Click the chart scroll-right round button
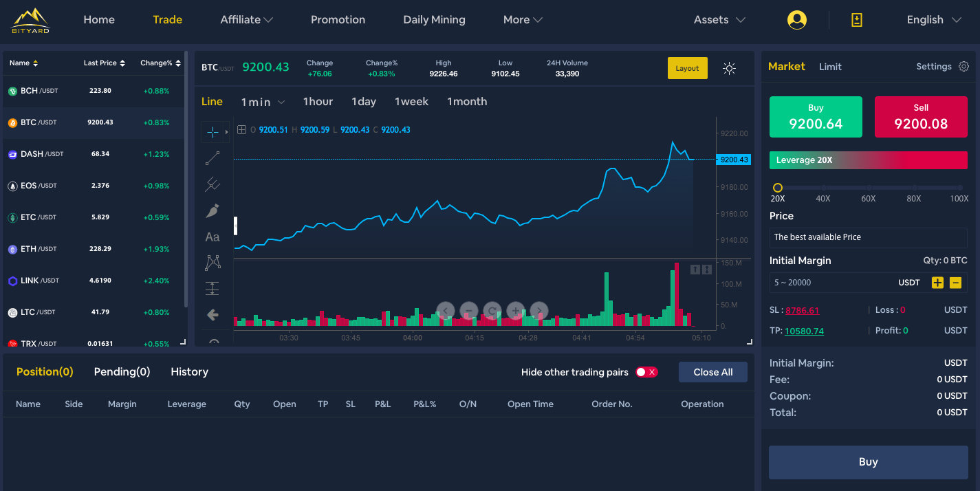This screenshot has width=980, height=491. point(539,311)
